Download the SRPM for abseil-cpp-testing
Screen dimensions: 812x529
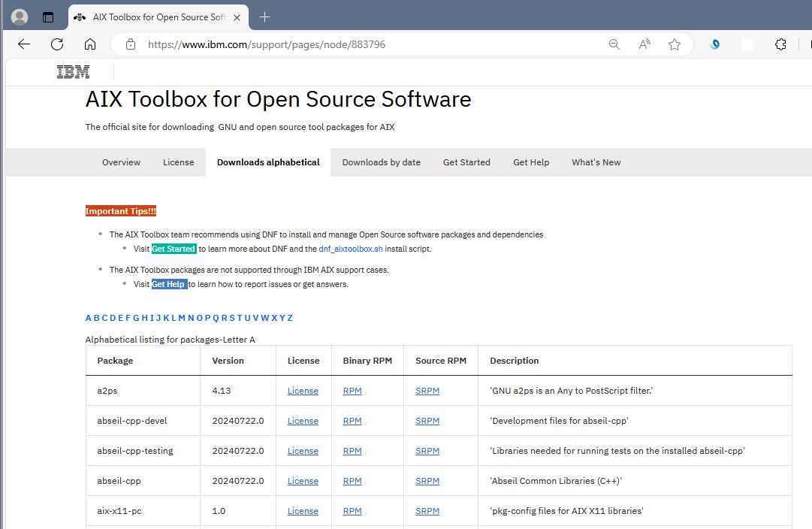[x=427, y=451]
